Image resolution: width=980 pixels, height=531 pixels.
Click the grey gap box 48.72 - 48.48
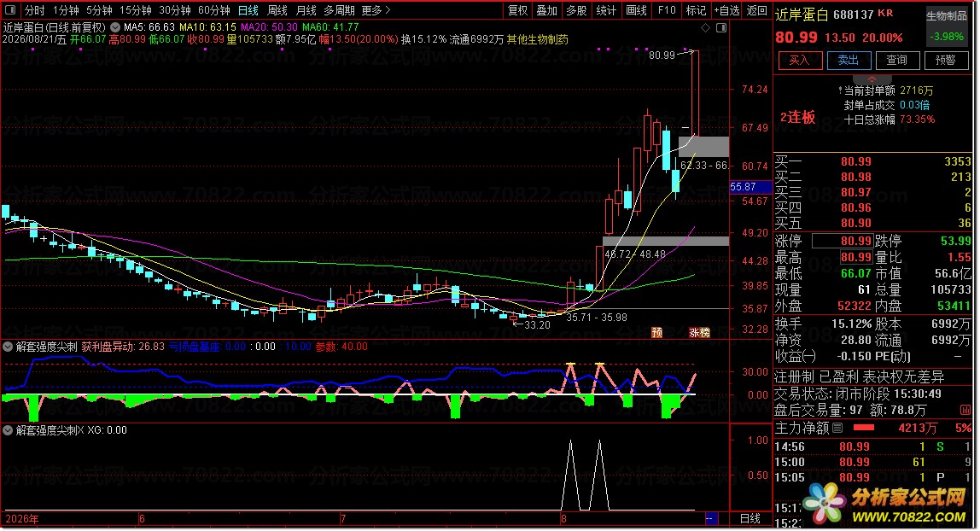[x=666, y=241]
